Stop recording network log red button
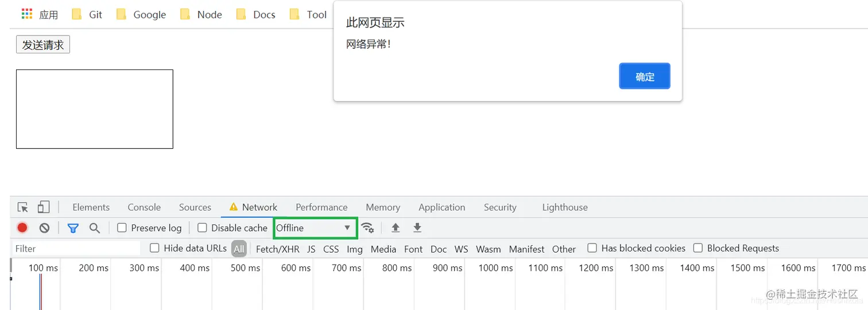Image resolution: width=868 pixels, height=310 pixels. pyautogui.click(x=22, y=228)
